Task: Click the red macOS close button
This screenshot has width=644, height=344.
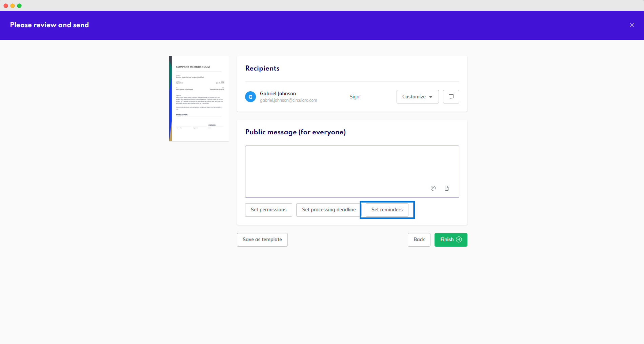Action: 6,6
